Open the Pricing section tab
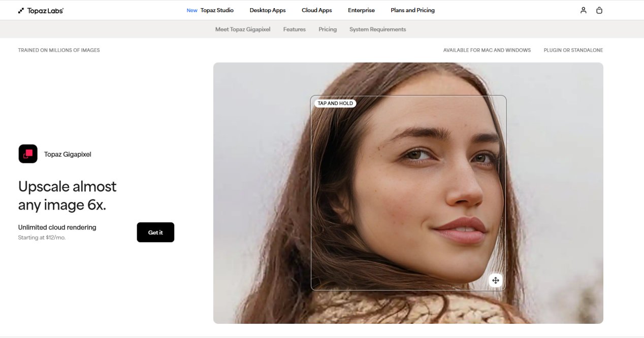The height and width of the screenshot is (338, 644). [x=328, y=29]
